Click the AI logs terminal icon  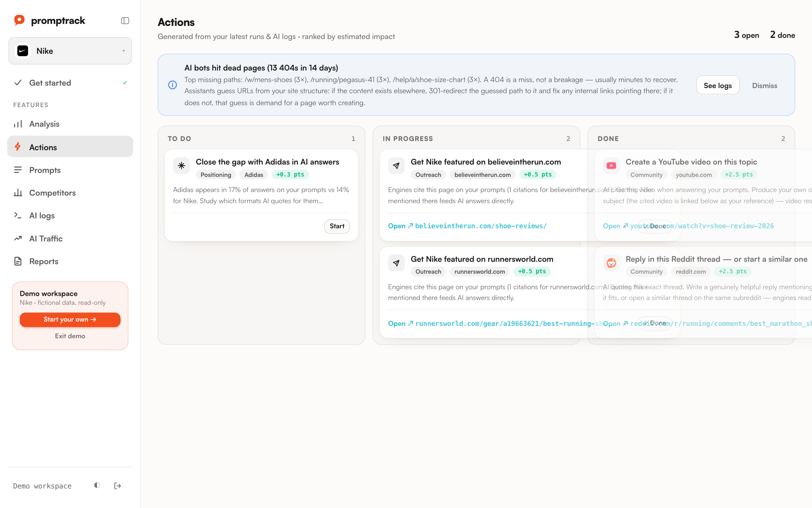coord(18,215)
